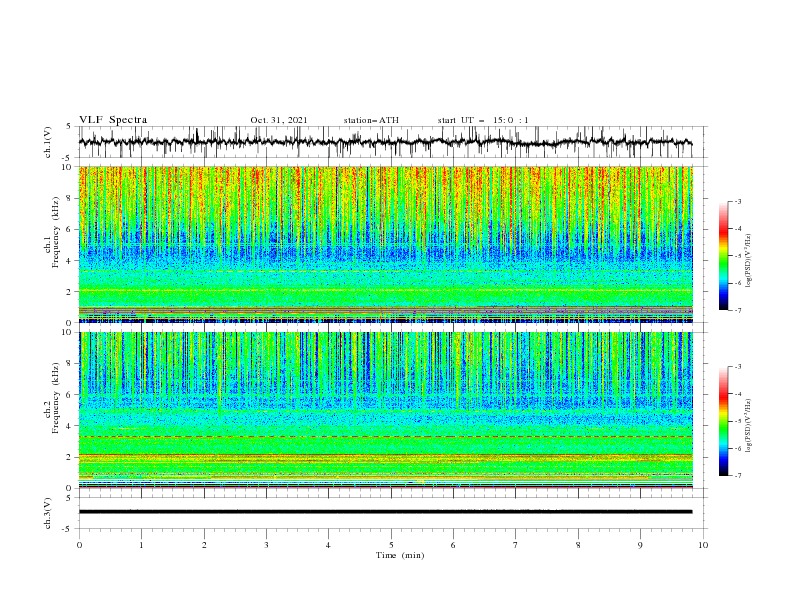Image resolution: width=792 pixels, height=612 pixels.
Task: Click the ch.2 spectrogram color bar
Action: click(x=723, y=421)
